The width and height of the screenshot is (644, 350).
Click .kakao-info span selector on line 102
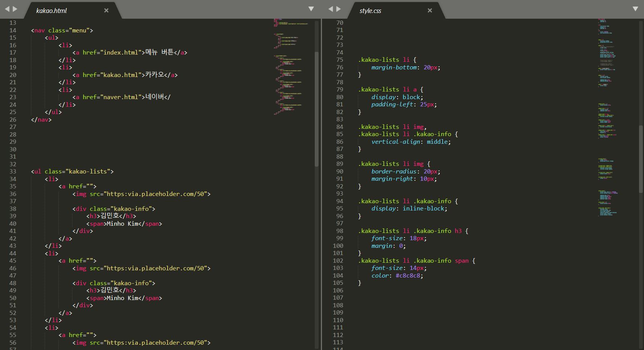[441, 261]
